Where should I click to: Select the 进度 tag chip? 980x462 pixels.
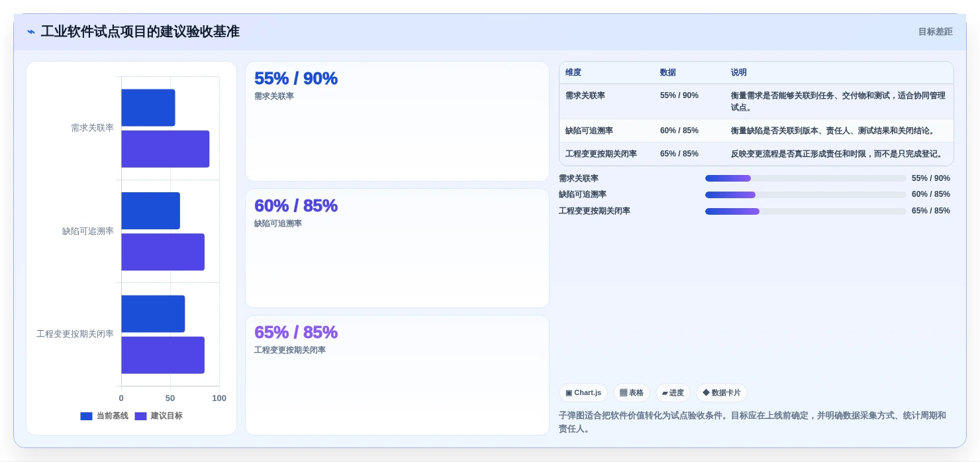(x=673, y=393)
